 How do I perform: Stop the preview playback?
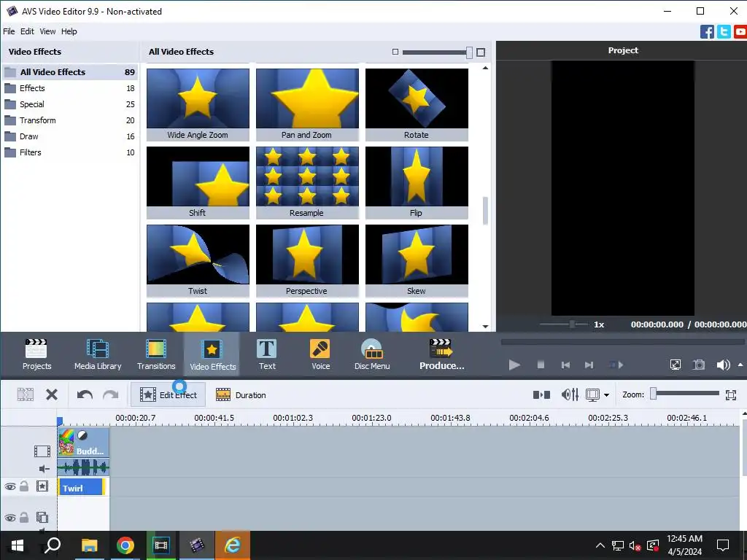541,365
